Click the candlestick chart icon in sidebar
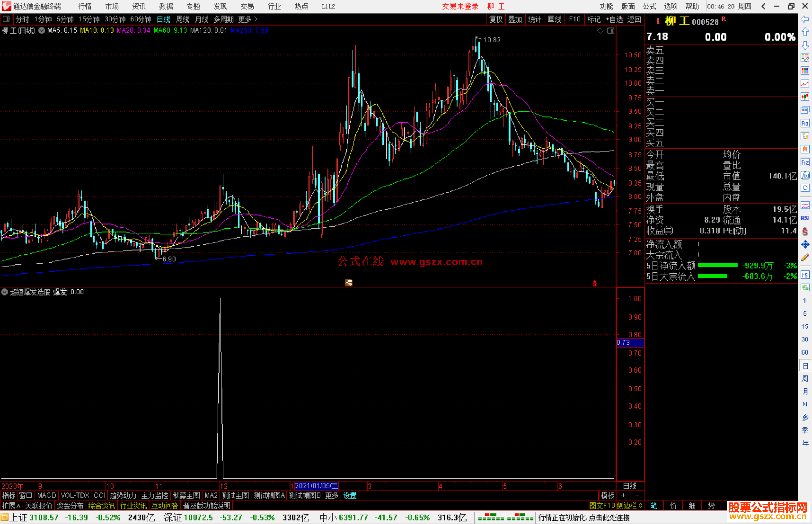Screen dimensions: 812x524 pyautogui.click(x=804, y=97)
